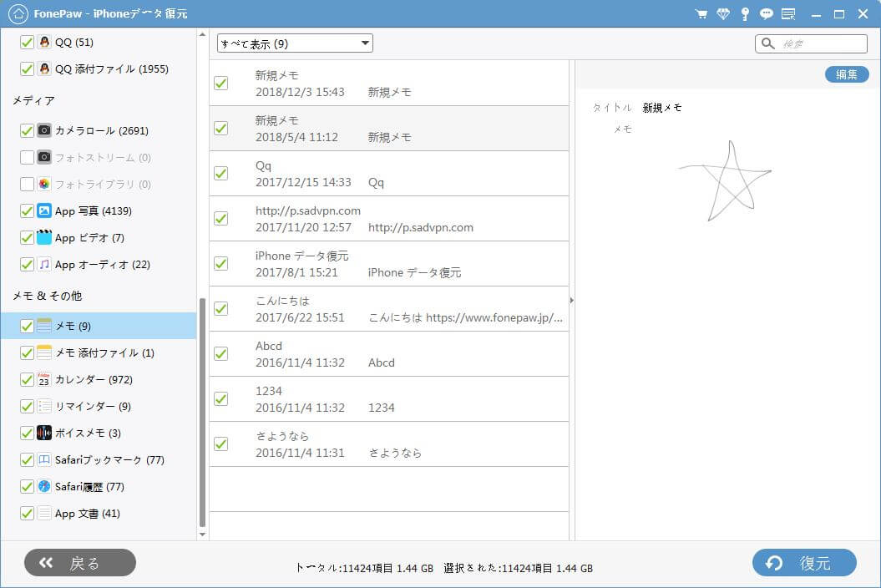Click the 戻る back button

pos(80,563)
